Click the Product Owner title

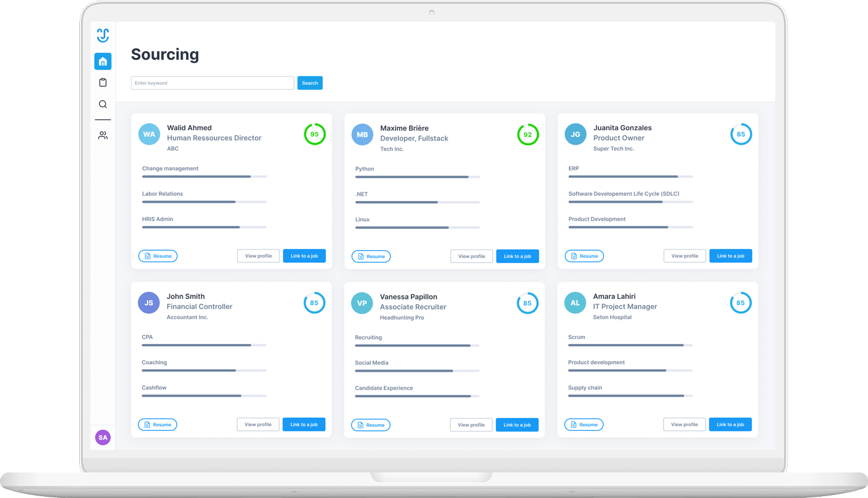coord(619,138)
